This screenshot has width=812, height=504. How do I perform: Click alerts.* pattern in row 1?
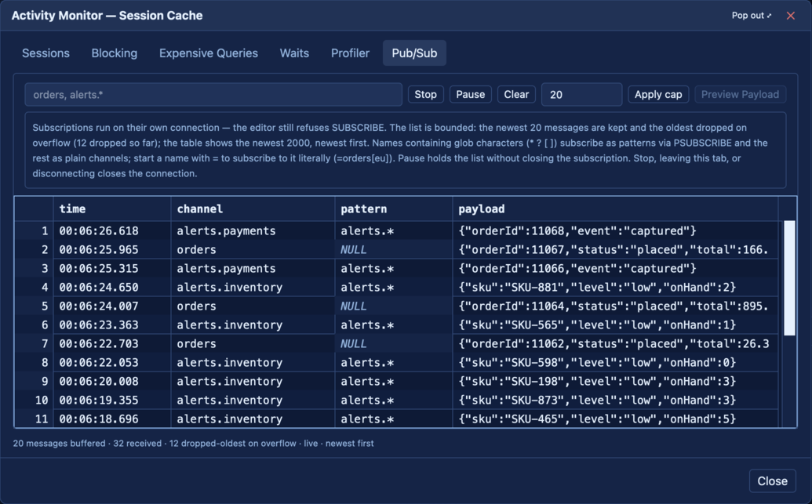point(394,230)
